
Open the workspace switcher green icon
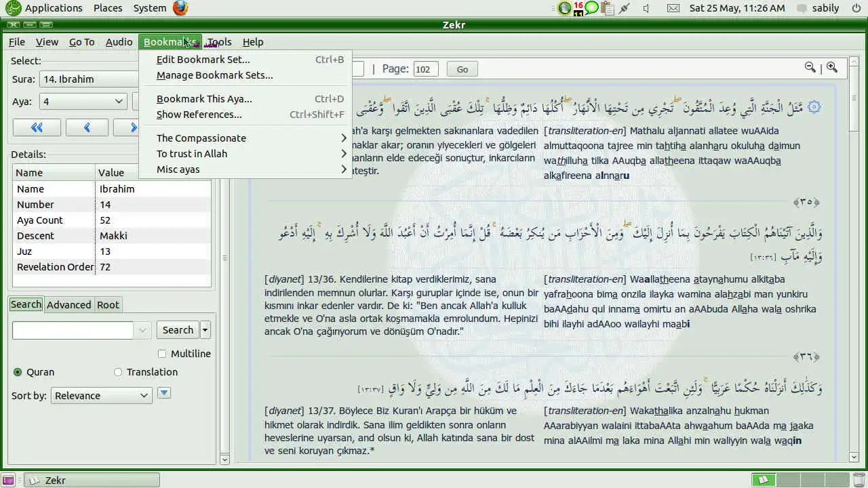click(763, 480)
